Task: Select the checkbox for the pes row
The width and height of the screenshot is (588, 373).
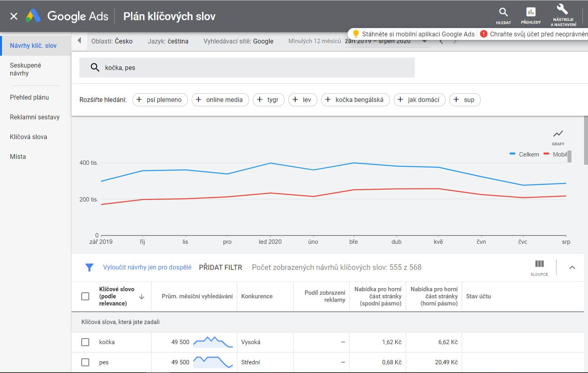Action: 85,362
